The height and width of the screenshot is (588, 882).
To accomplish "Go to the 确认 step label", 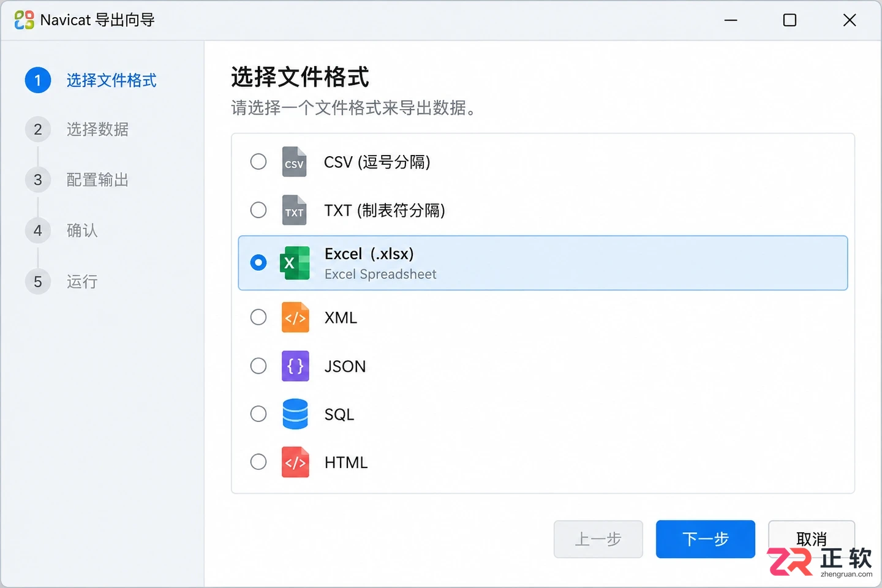I will coord(82,230).
